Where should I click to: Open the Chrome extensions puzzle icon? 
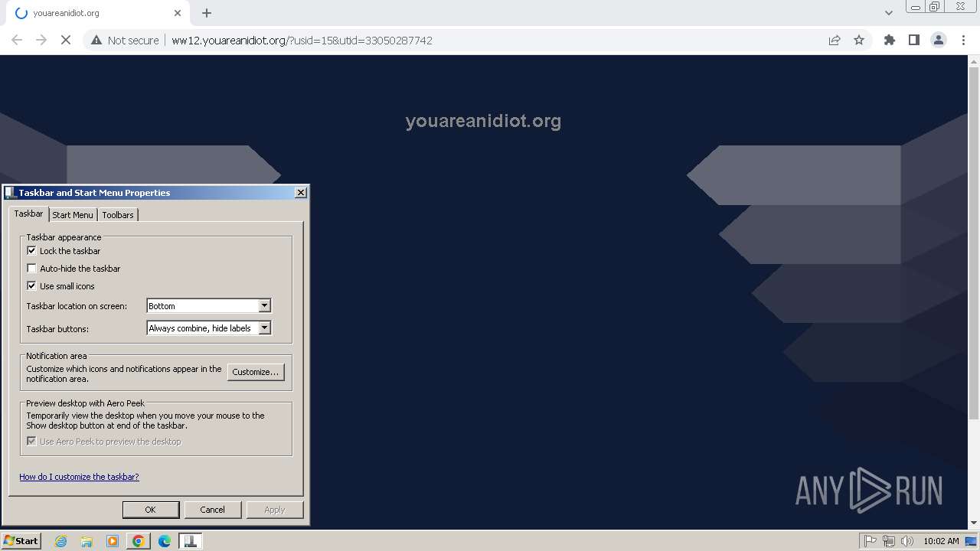890,40
